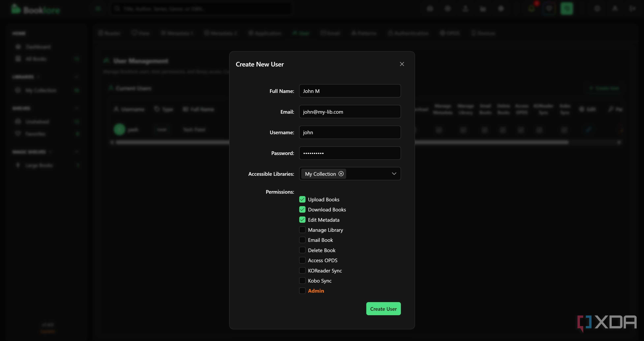Image resolution: width=644 pixels, height=341 pixels.
Task: Select the Email input field
Action: tap(350, 112)
